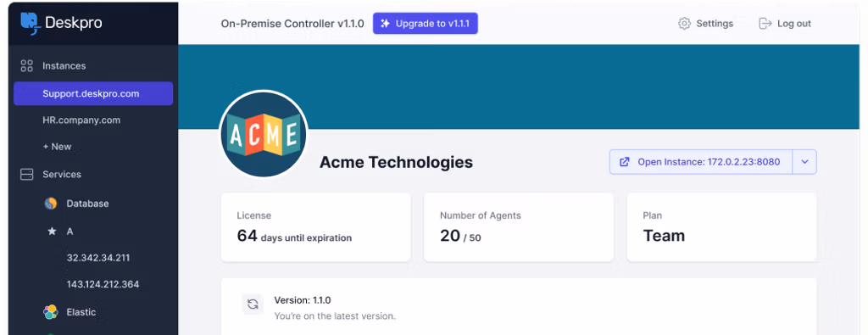This screenshot has width=868, height=335.
Task: Click Open Instance: 172.0.2.23:8080 button
Action: click(701, 162)
